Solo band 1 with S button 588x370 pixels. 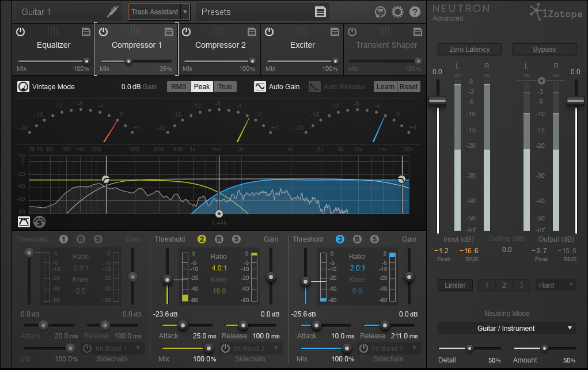(x=98, y=239)
